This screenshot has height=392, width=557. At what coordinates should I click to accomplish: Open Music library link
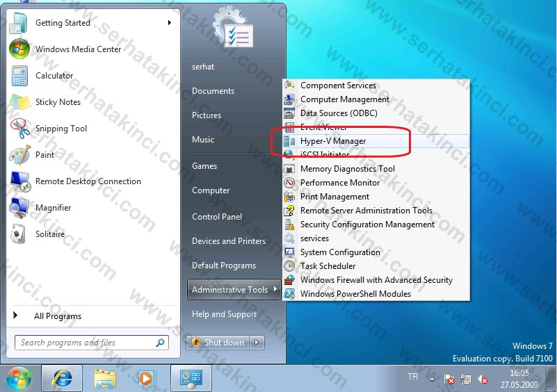[x=203, y=140]
